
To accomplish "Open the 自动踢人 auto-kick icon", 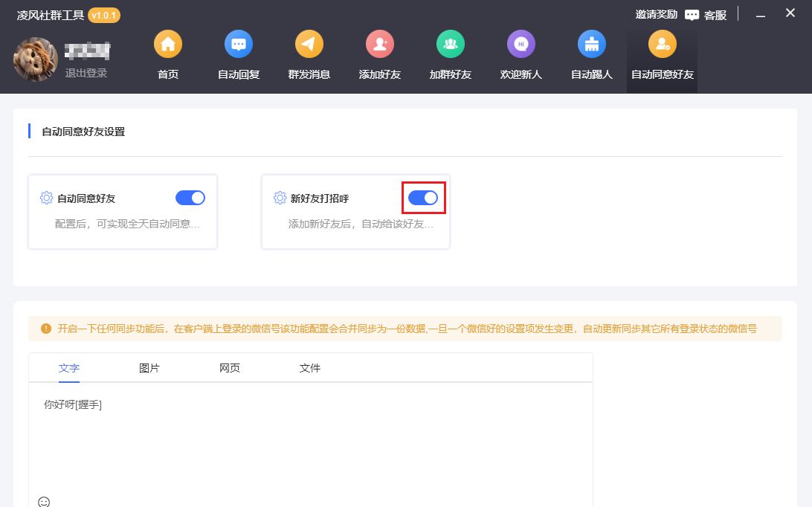I will (591, 44).
